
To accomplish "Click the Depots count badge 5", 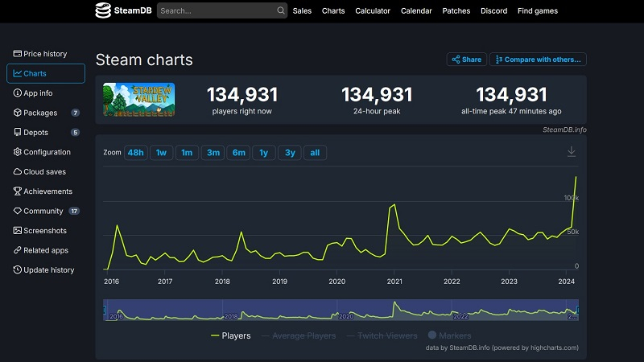I will tap(75, 133).
